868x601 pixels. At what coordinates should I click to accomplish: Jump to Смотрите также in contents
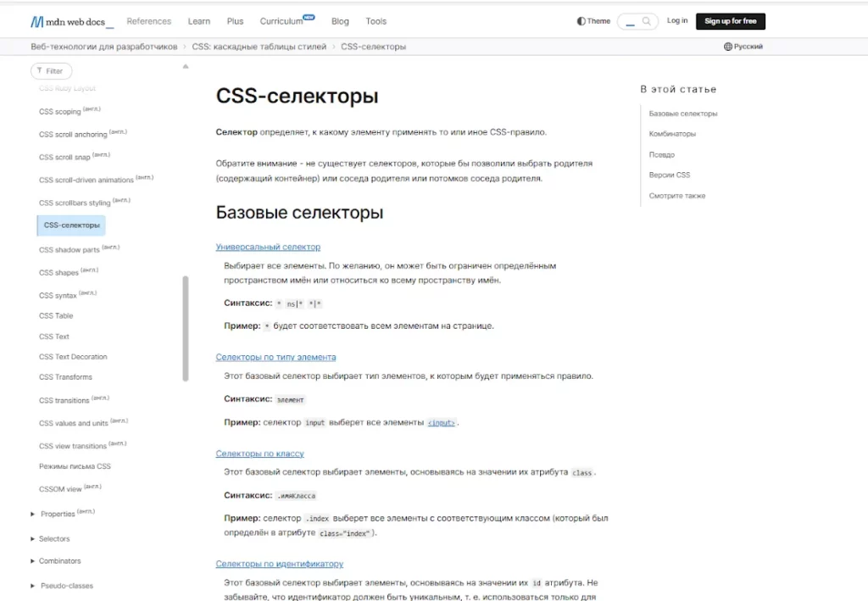[677, 195]
